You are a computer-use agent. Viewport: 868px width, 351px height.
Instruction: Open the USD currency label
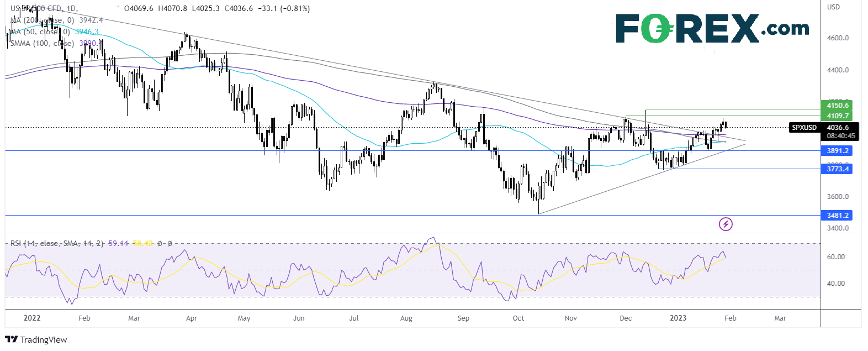point(833,7)
